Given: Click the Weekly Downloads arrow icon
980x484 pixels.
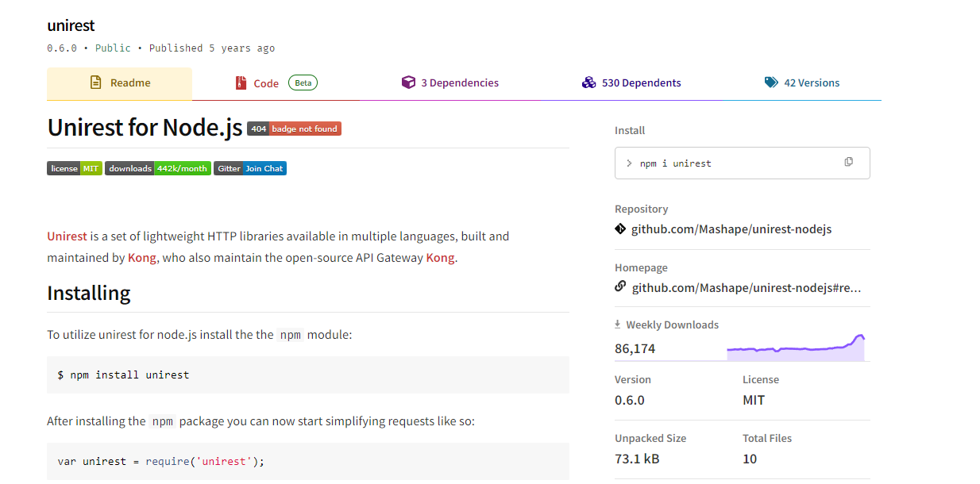Looking at the screenshot, I should coord(618,325).
